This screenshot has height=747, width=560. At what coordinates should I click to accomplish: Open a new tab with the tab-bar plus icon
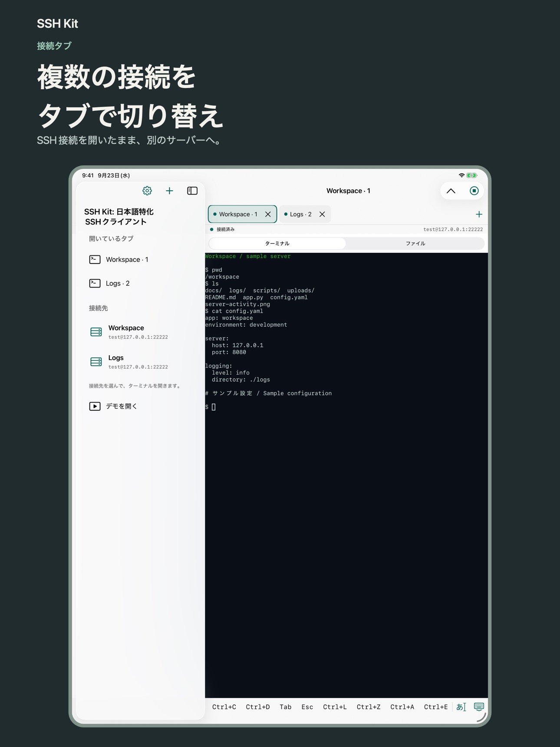(x=479, y=214)
